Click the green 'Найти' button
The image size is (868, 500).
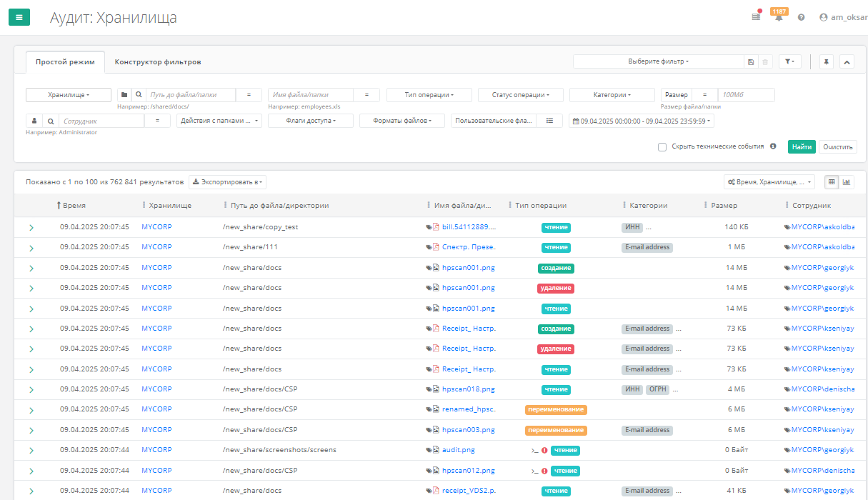point(802,147)
